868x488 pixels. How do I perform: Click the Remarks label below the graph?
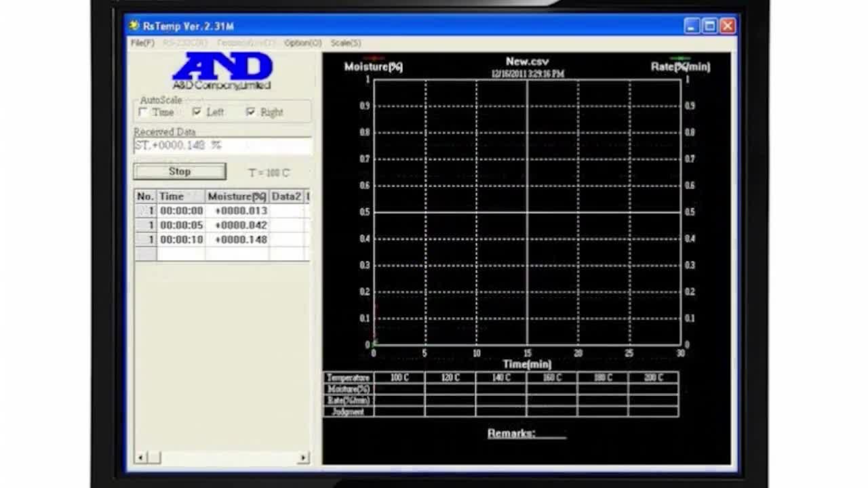click(511, 434)
